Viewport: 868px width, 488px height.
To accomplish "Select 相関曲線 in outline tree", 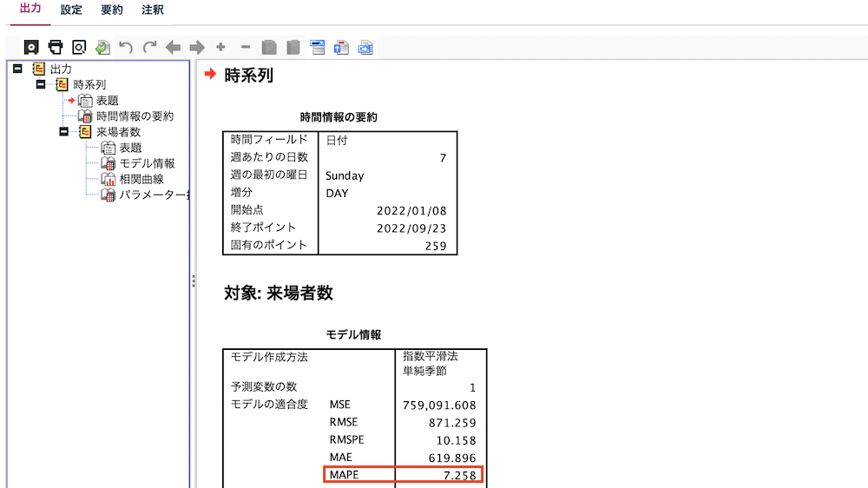I will pos(141,180).
